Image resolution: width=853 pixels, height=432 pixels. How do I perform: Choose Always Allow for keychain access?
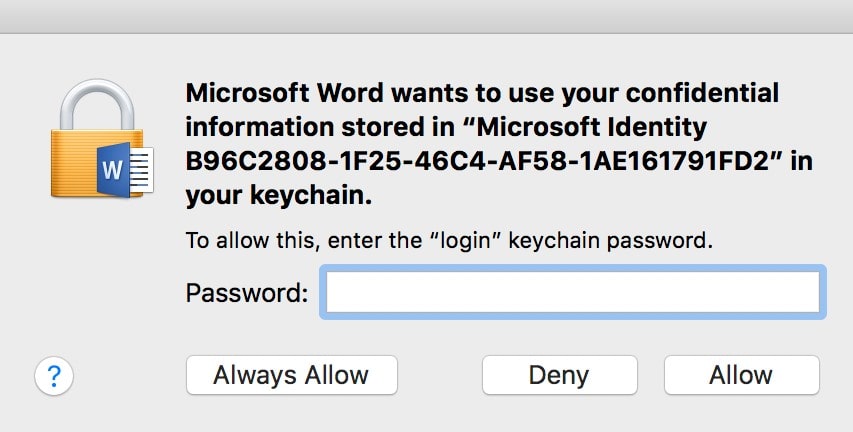point(292,375)
